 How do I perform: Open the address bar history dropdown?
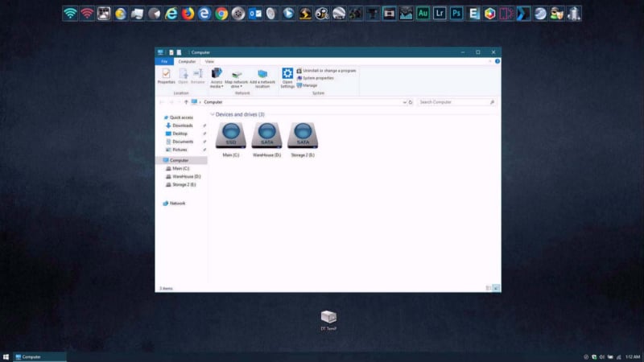[x=405, y=102]
